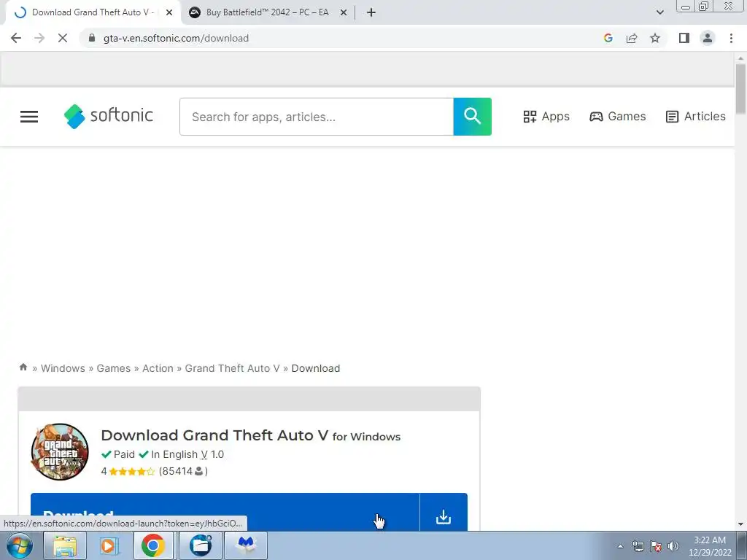This screenshot has width=747, height=560.
Task: Close the Battlefield 2042 tab
Action: tap(344, 12)
